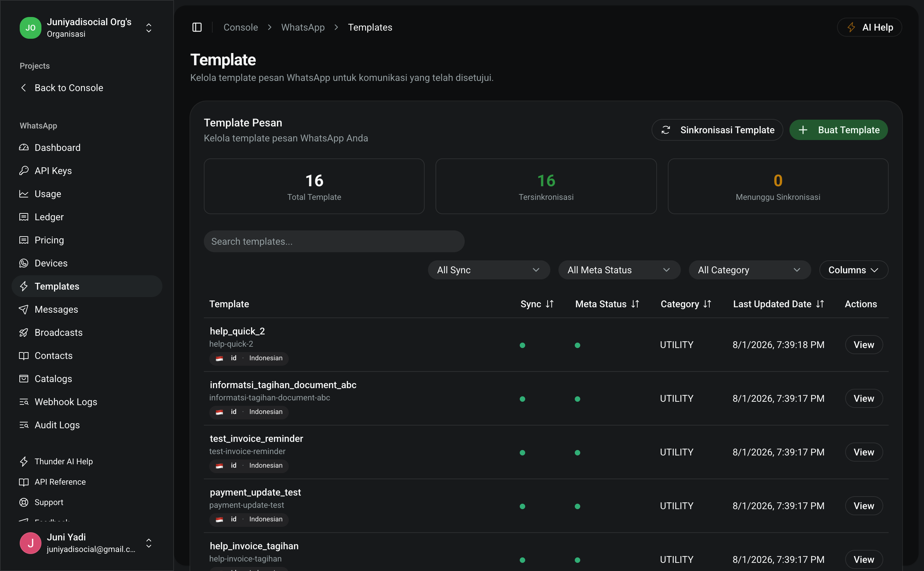Open the Columns visibility dropdown
This screenshot has width=924, height=571.
[853, 270]
